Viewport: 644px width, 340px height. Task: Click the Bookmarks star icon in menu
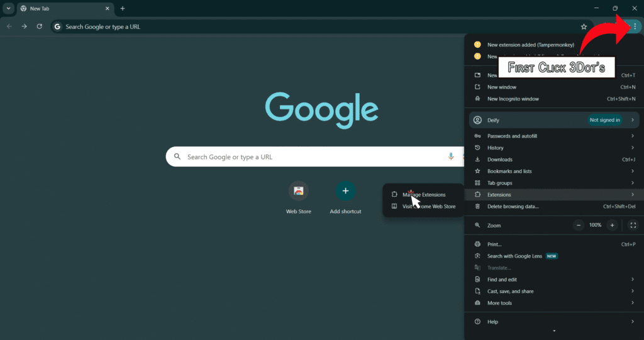477,171
